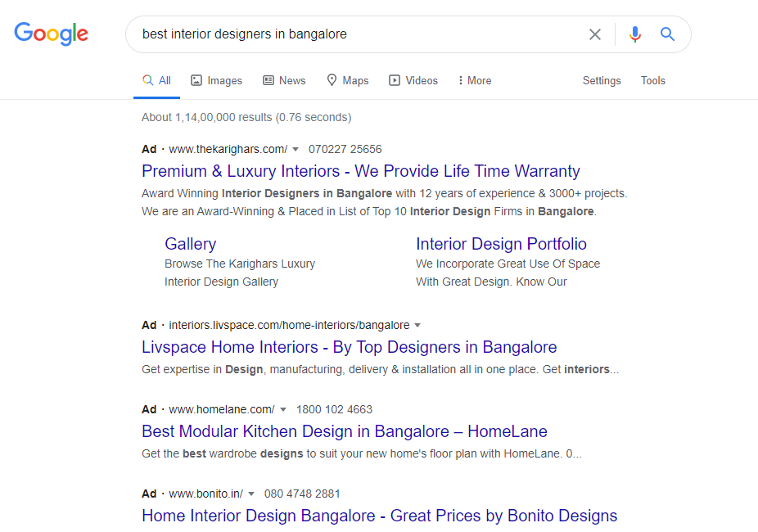Switch to the News tab

click(x=284, y=81)
